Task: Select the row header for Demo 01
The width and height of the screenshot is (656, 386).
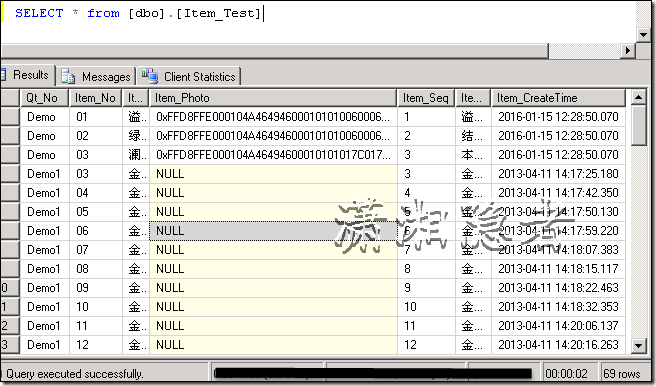Action: tap(10, 117)
